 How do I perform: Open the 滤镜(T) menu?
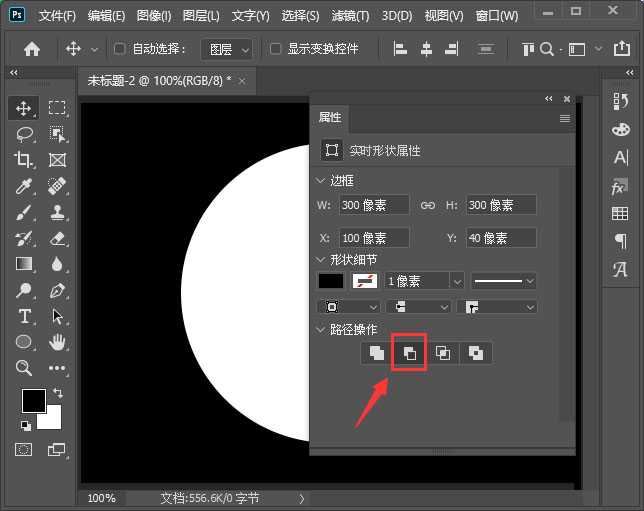pos(349,16)
